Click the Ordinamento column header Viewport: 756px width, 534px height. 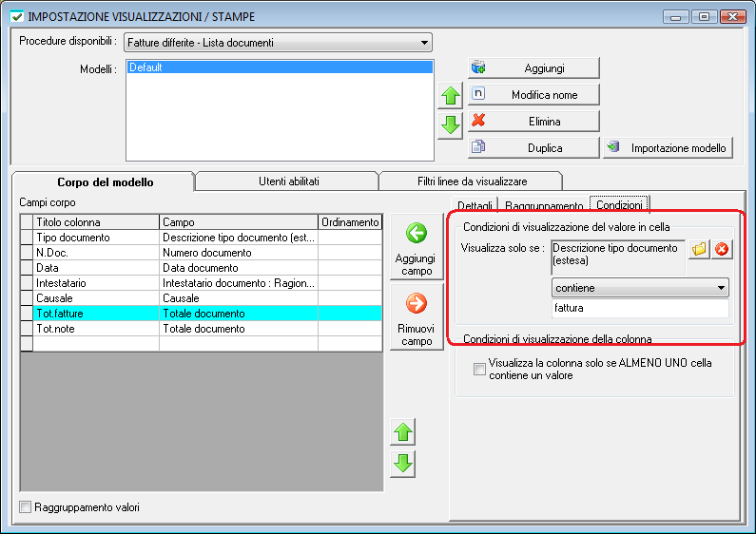350,222
